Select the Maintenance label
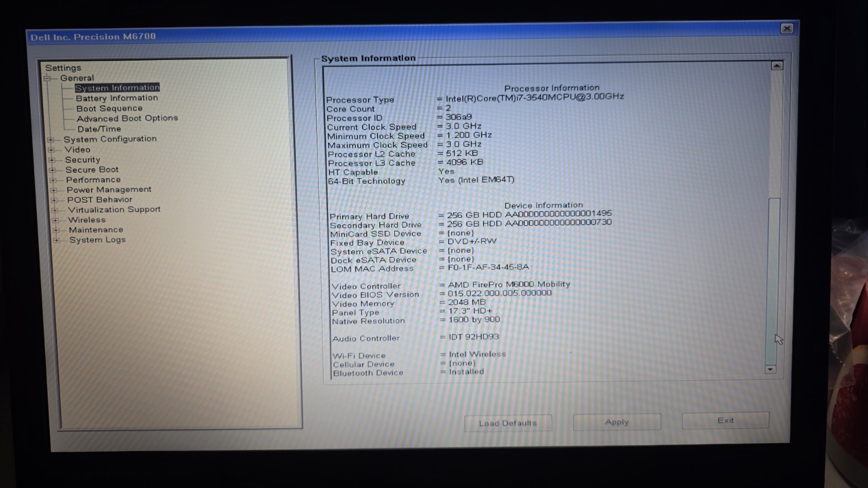The width and height of the screenshot is (868, 488). [x=96, y=230]
